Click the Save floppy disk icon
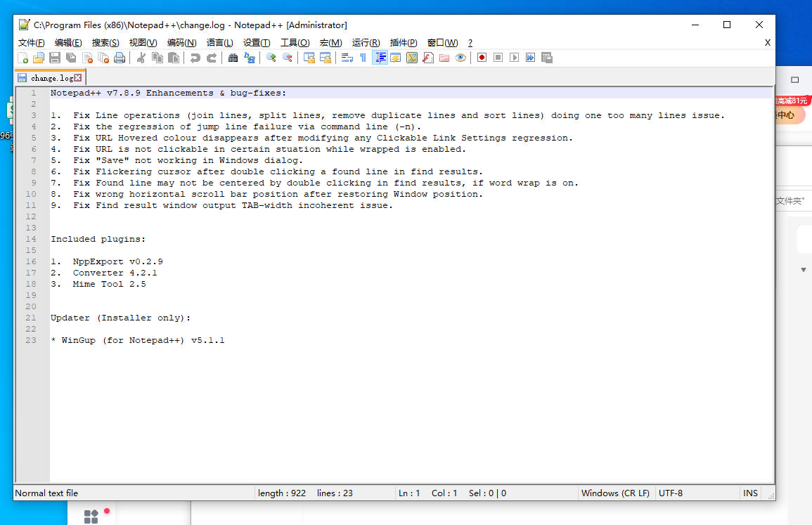This screenshot has width=812, height=525. click(55, 58)
